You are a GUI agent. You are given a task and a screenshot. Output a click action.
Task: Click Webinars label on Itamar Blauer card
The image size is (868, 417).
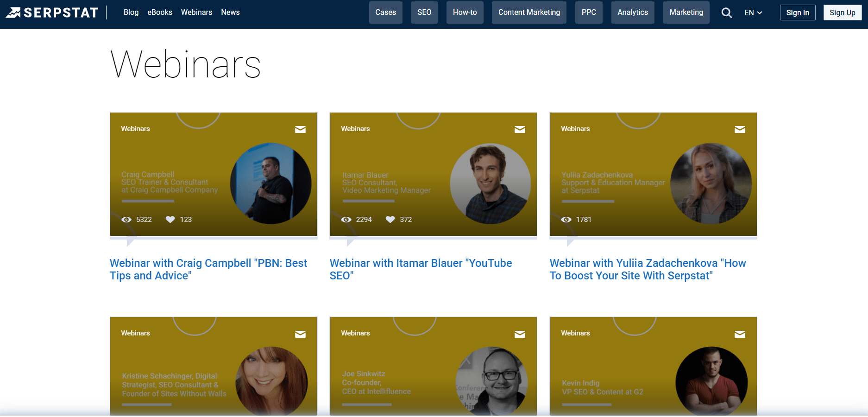pos(355,129)
